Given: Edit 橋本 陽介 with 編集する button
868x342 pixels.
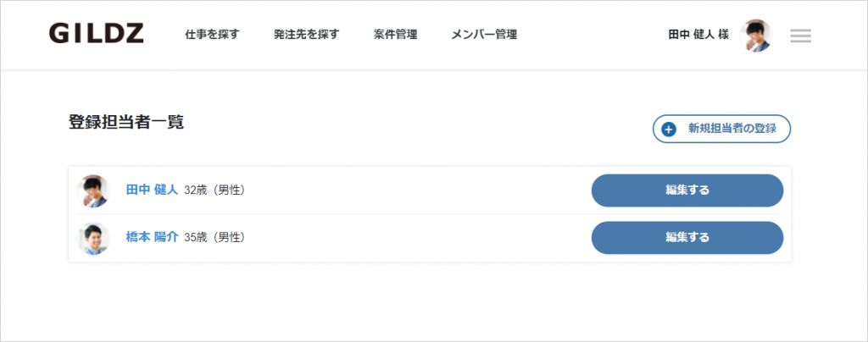Looking at the screenshot, I should (687, 238).
